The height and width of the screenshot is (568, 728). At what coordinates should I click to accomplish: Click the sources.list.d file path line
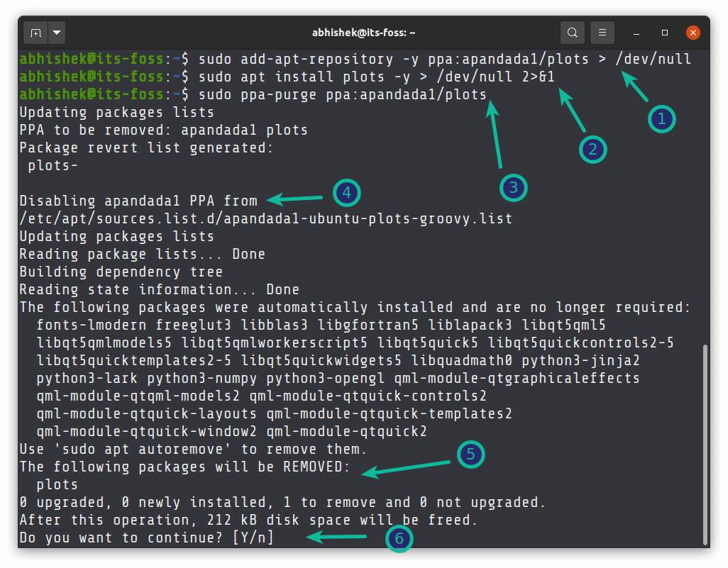pos(266,218)
